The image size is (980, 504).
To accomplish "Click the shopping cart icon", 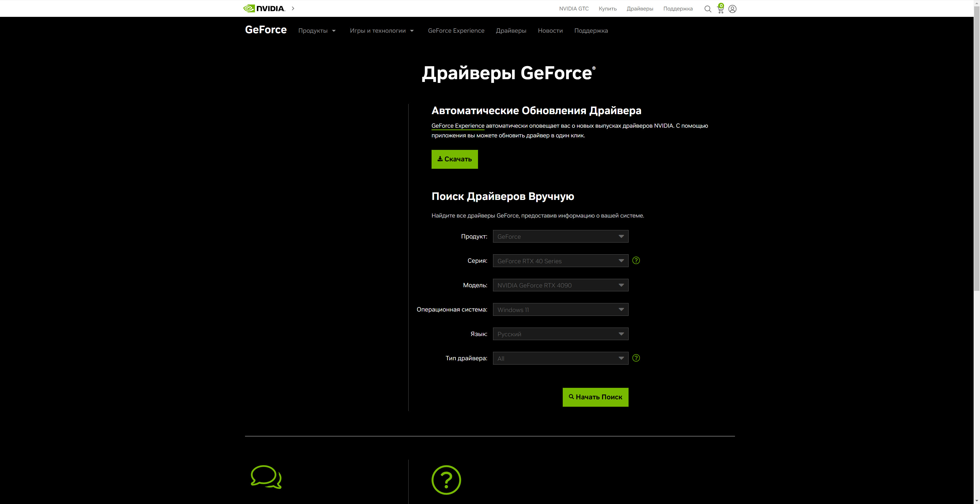I will pyautogui.click(x=720, y=9).
